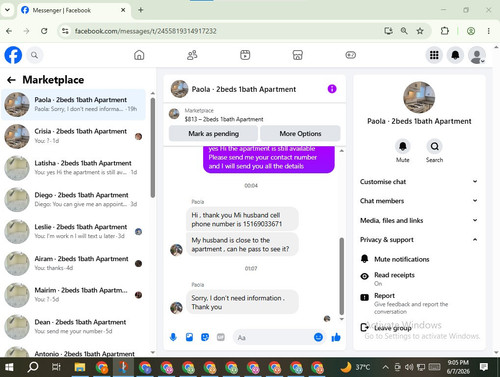Open Leslie - 2beds 1bath Apartment chat
The height and width of the screenshot is (377, 500).
pyautogui.click(x=73, y=231)
